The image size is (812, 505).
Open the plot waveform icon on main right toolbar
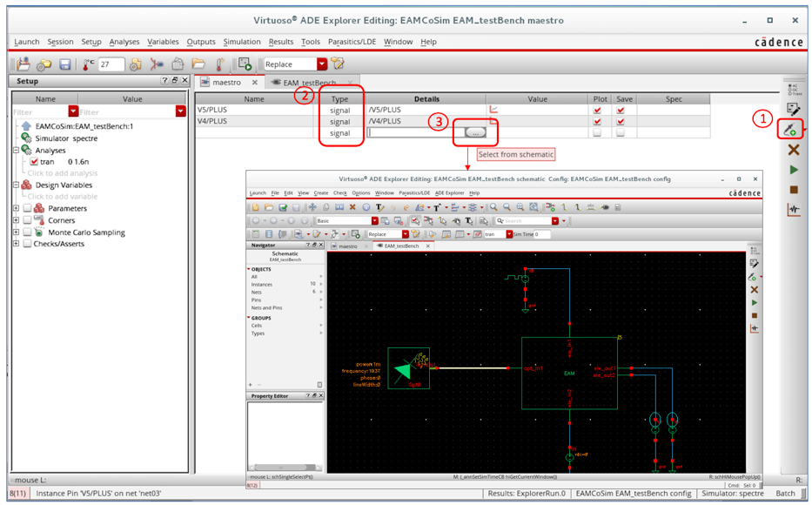(794, 209)
